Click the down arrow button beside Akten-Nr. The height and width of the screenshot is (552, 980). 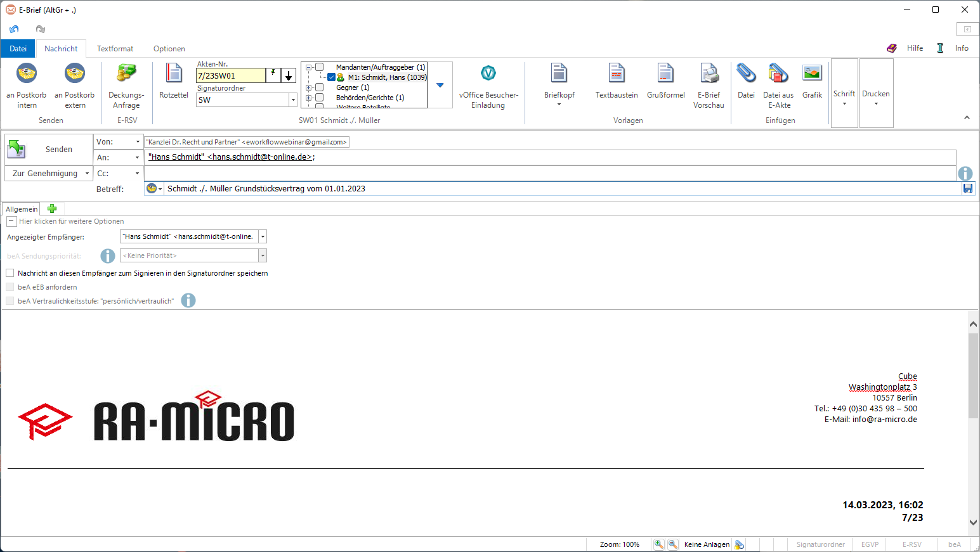[x=289, y=75]
